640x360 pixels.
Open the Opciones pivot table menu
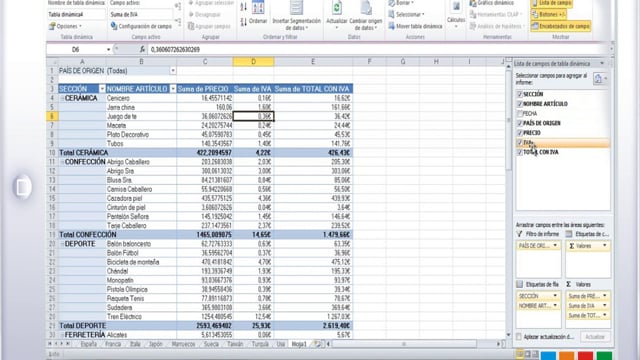[x=65, y=26]
